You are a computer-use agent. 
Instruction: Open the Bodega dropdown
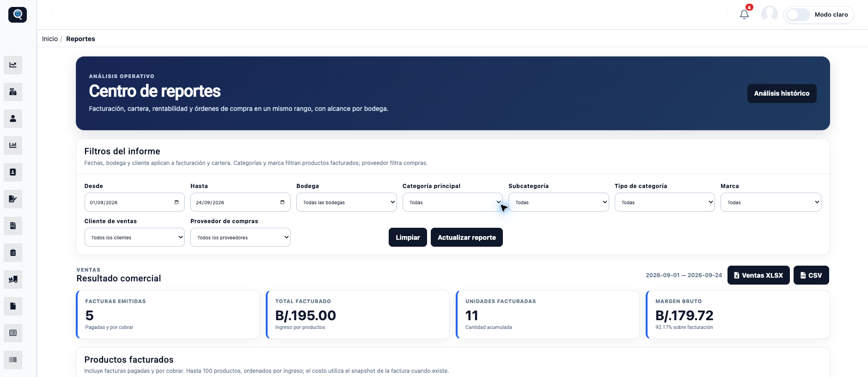(x=347, y=202)
